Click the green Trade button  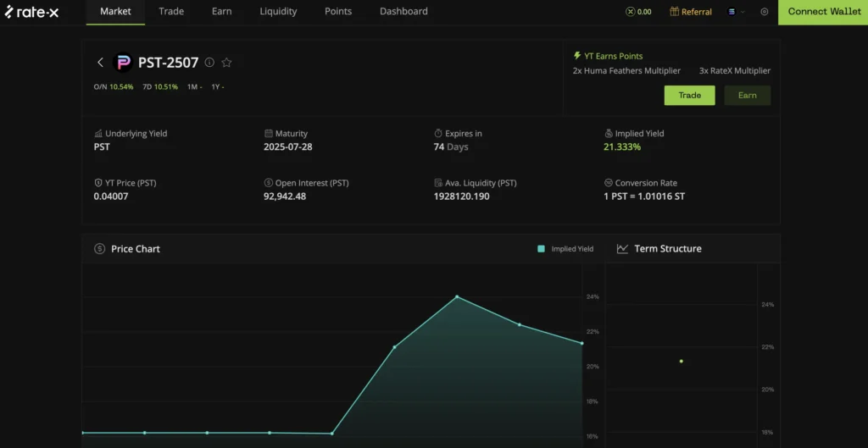tap(689, 95)
